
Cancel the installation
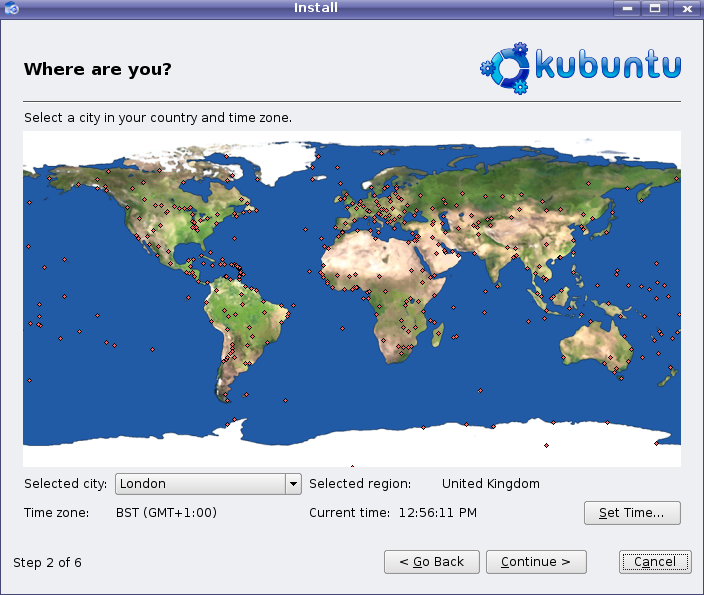[655, 562]
